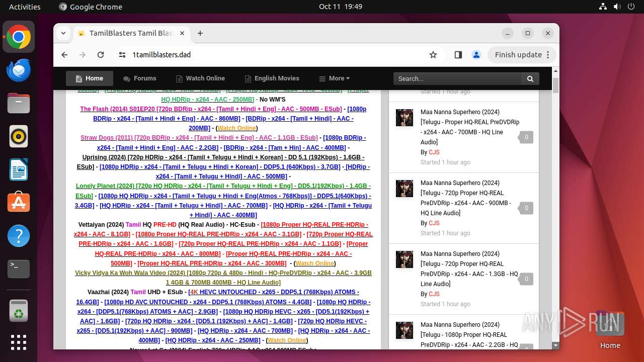Click thumbnail of 900MB Superhero post

click(x=405, y=189)
